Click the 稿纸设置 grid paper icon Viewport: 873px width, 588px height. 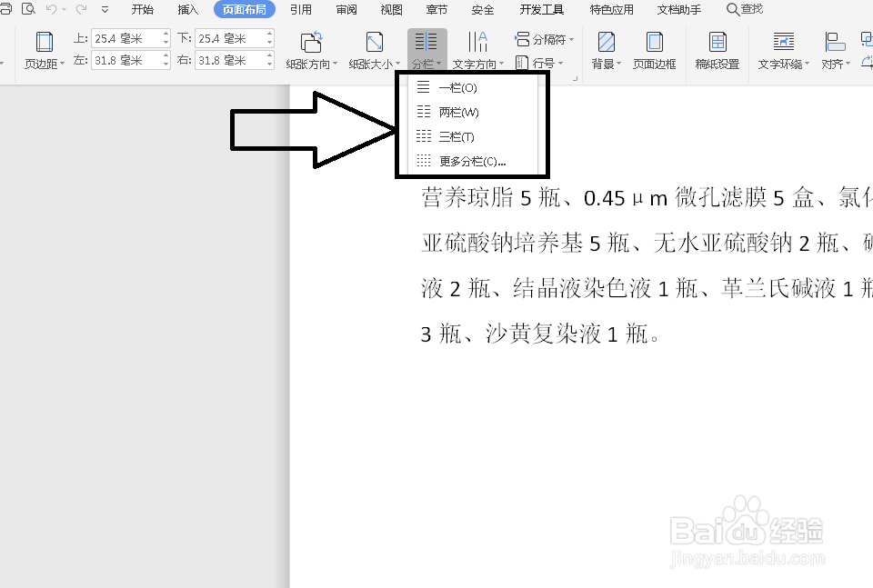(717, 43)
